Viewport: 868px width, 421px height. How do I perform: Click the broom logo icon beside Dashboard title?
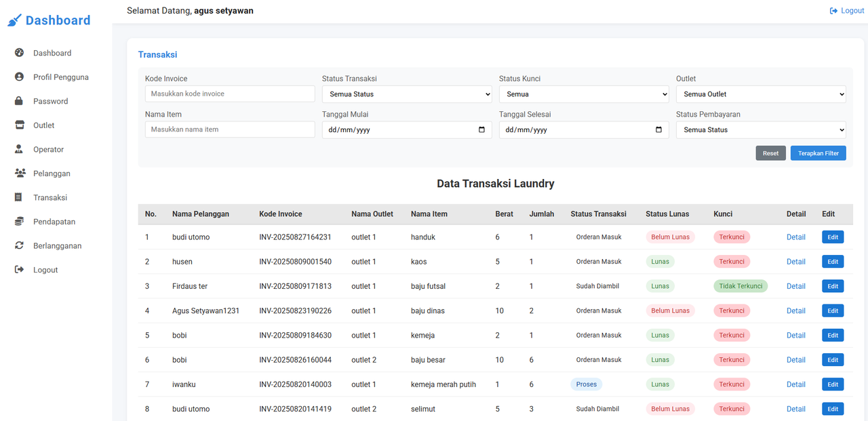point(14,20)
